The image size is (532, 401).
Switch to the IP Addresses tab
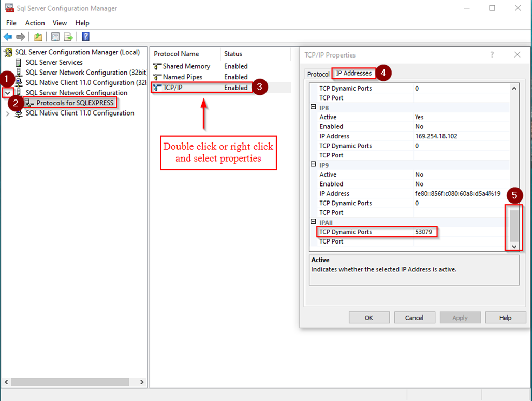[353, 73]
